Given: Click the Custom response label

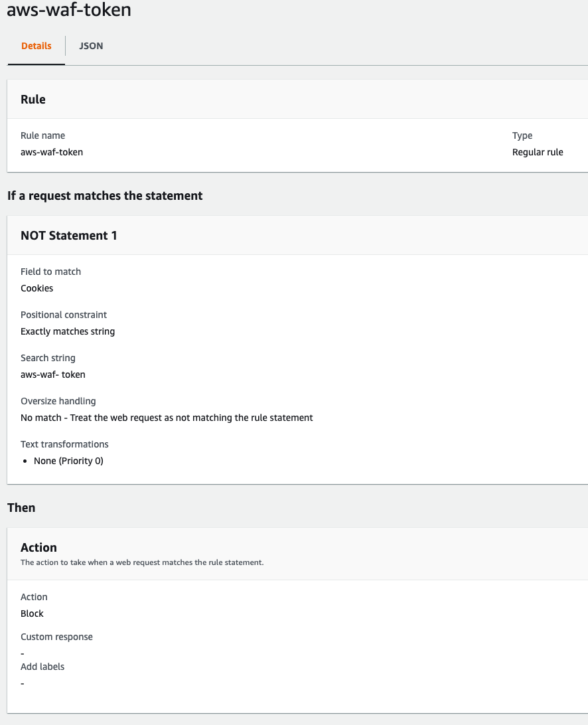Looking at the screenshot, I should [57, 637].
